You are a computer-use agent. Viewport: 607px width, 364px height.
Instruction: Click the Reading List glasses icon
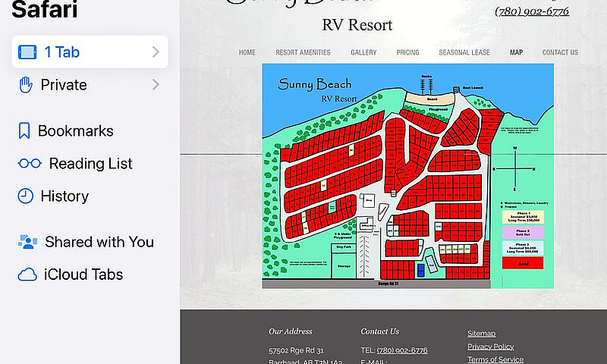(x=30, y=163)
